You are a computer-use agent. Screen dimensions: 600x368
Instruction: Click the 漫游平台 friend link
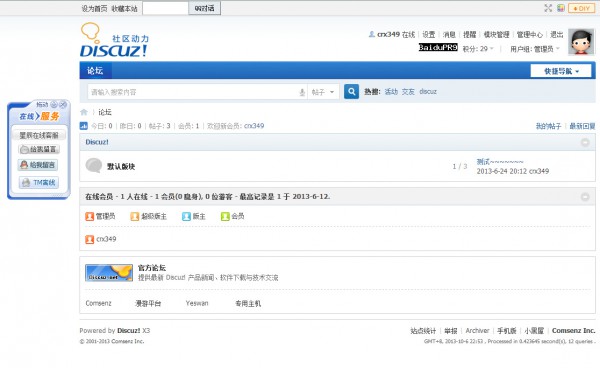click(x=148, y=303)
